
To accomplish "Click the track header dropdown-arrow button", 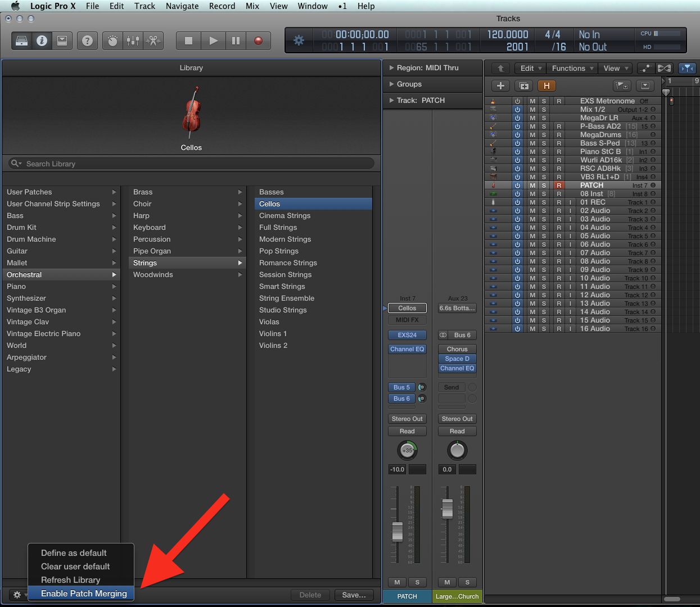I will [x=645, y=86].
